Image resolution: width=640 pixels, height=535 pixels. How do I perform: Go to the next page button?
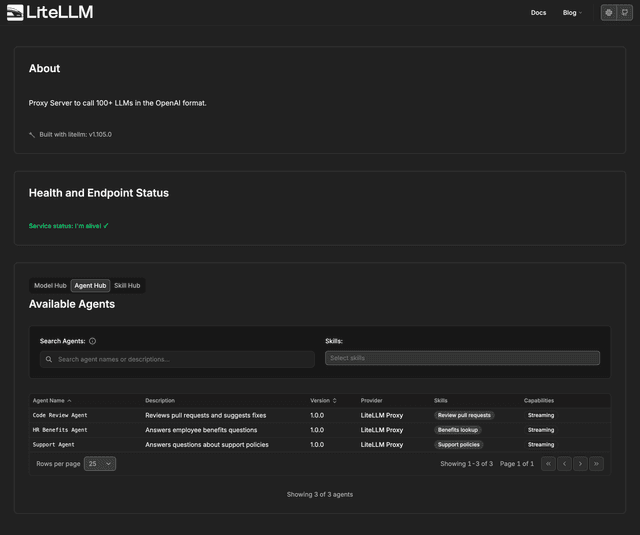[x=580, y=464]
